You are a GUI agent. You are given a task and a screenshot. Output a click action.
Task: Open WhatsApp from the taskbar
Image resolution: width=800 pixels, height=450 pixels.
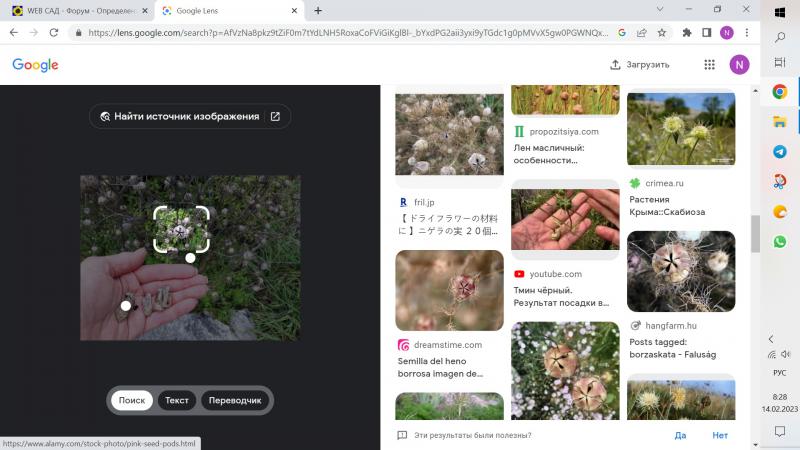pyautogui.click(x=780, y=241)
